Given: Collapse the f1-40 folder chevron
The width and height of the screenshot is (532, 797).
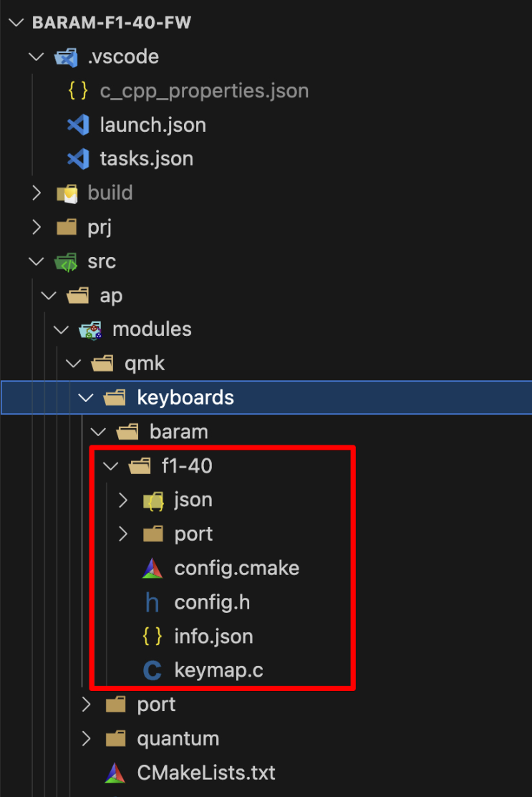Looking at the screenshot, I should 110,466.
